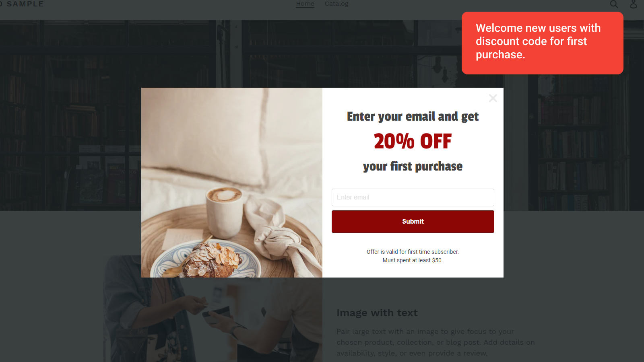Click the 'Offer is valid' disclaimer line
The image size is (644, 362).
tap(413, 252)
